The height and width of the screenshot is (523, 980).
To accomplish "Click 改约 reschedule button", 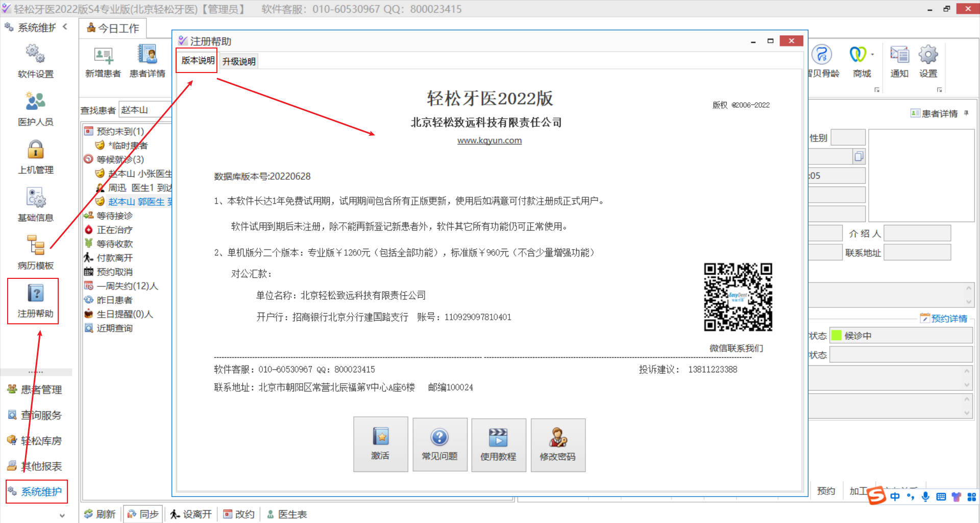I will (x=239, y=514).
